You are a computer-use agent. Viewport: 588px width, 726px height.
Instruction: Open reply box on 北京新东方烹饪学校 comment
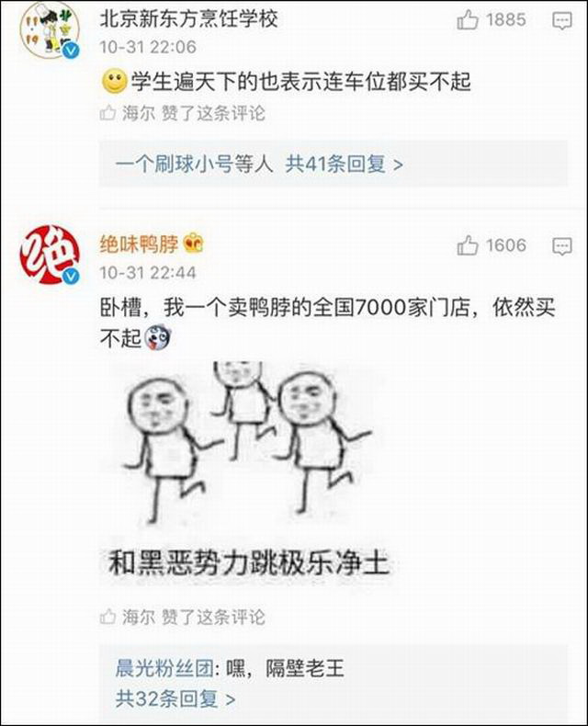pos(562,21)
